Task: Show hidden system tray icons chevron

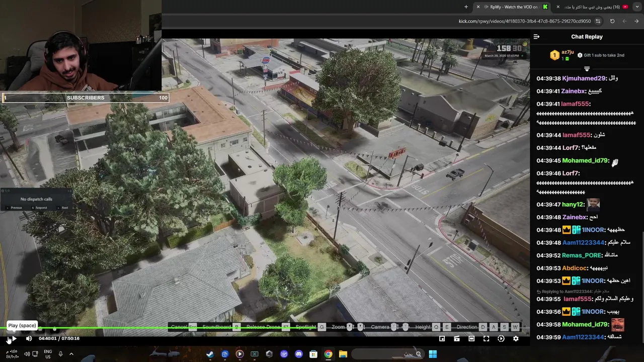Action: (x=71, y=354)
